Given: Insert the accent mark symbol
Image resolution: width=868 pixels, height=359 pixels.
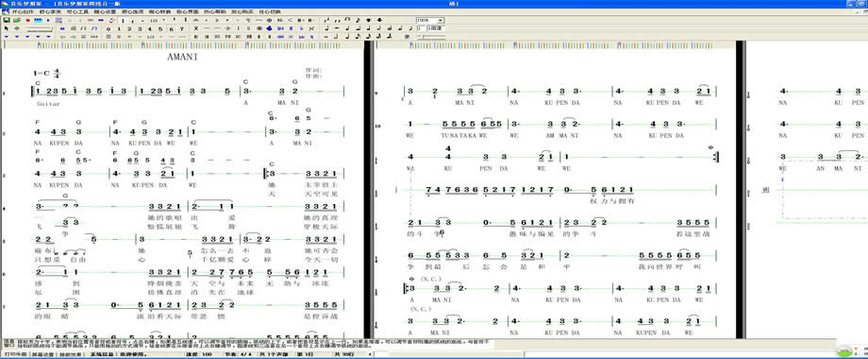Looking at the screenshot, I should point(216,20).
